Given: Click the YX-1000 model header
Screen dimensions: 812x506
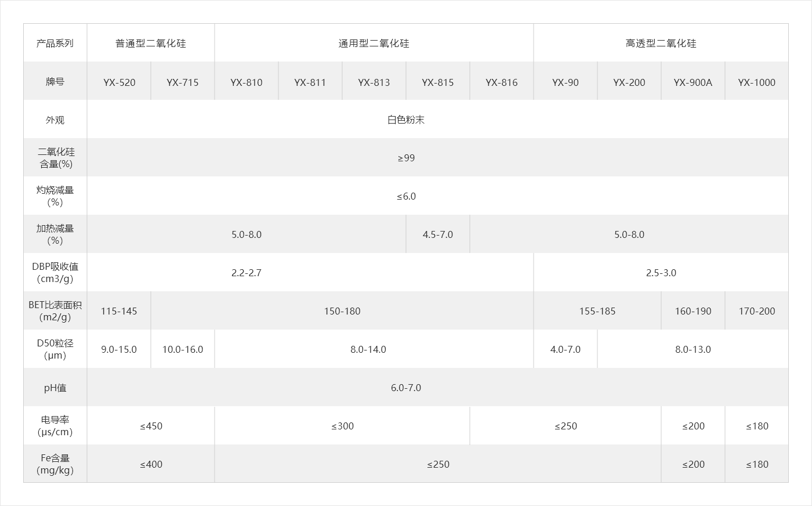Looking at the screenshot, I should coord(757,82).
